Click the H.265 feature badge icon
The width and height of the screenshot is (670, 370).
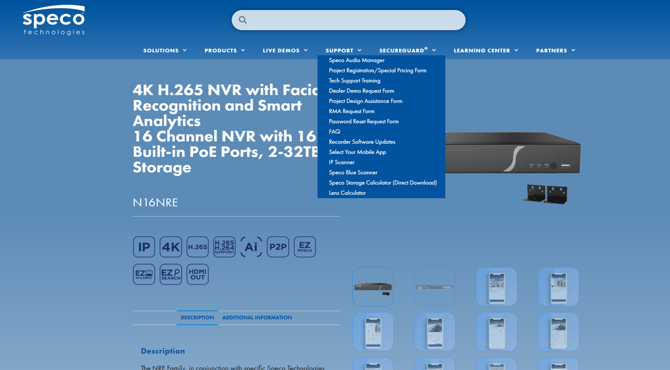point(197,247)
